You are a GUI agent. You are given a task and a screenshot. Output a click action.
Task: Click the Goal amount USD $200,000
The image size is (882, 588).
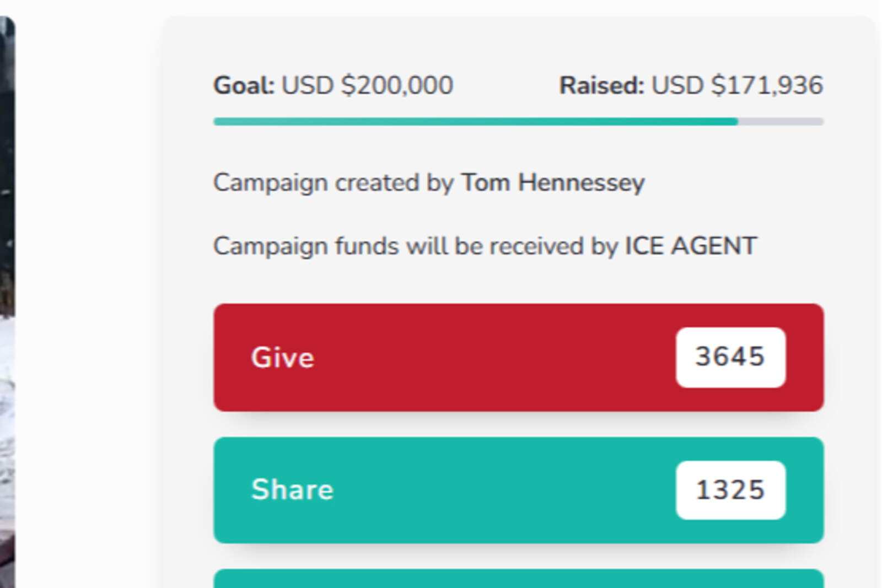(367, 85)
